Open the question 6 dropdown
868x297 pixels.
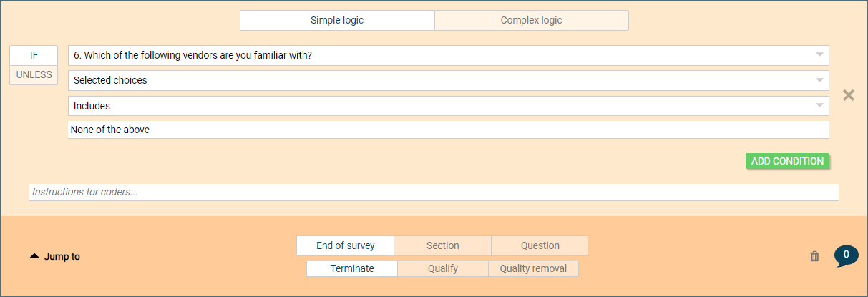tap(448, 56)
